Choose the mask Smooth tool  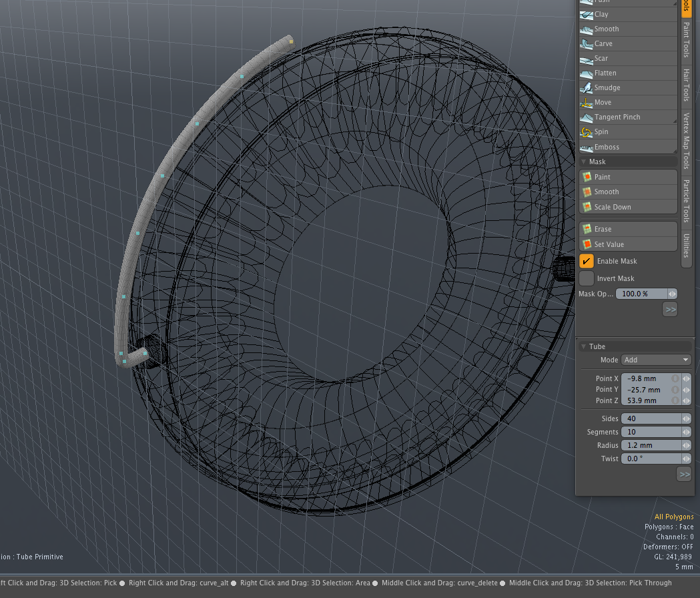point(628,192)
